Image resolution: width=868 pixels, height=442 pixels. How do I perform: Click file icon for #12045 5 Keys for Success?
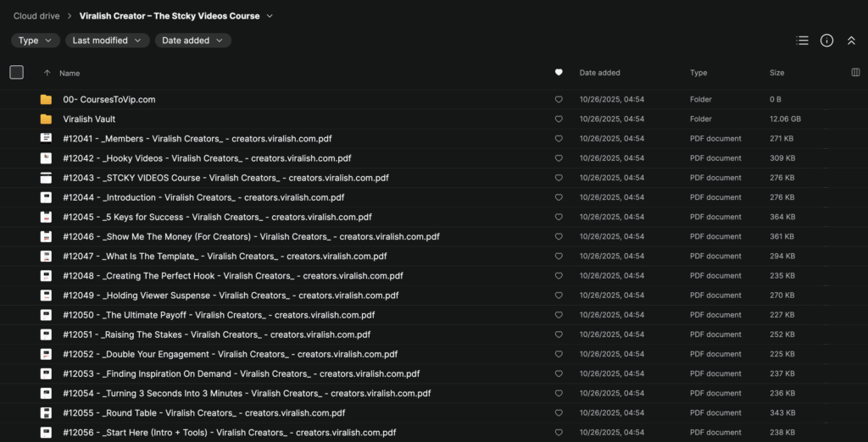coord(46,217)
